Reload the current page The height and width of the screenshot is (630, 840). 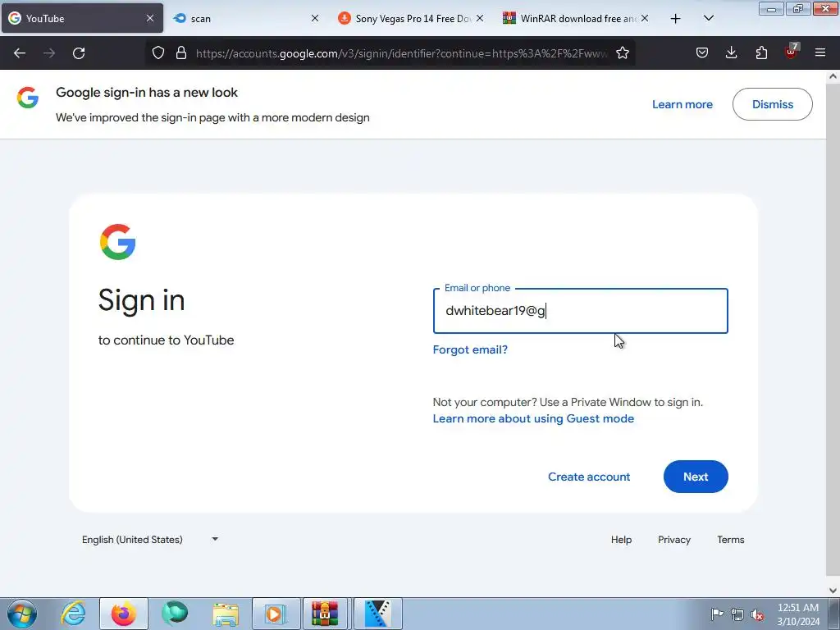[79, 53]
